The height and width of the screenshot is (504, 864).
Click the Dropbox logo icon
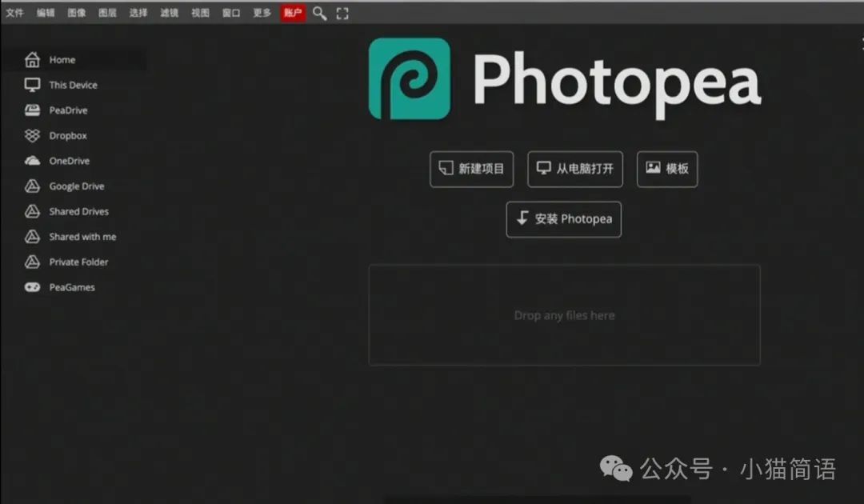33,135
